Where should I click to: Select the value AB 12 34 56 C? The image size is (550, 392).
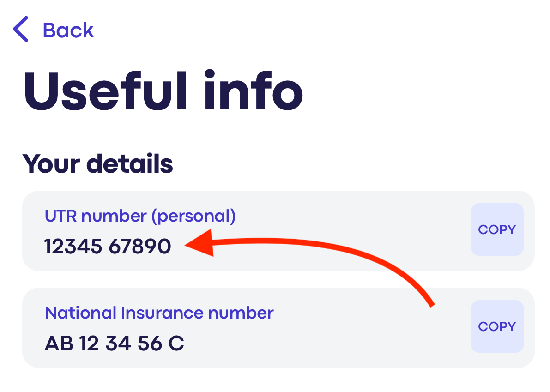point(114,344)
